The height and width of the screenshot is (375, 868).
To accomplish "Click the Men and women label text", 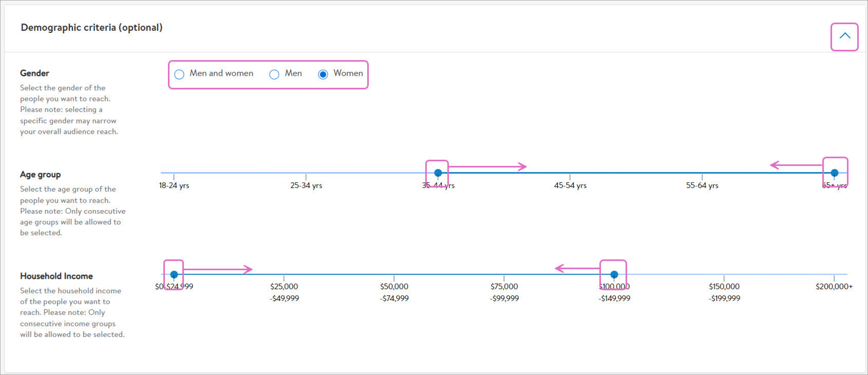I will click(221, 73).
